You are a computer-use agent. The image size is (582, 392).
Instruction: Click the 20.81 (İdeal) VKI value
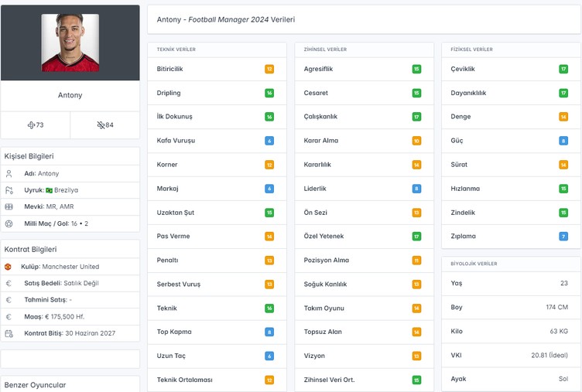click(x=549, y=356)
